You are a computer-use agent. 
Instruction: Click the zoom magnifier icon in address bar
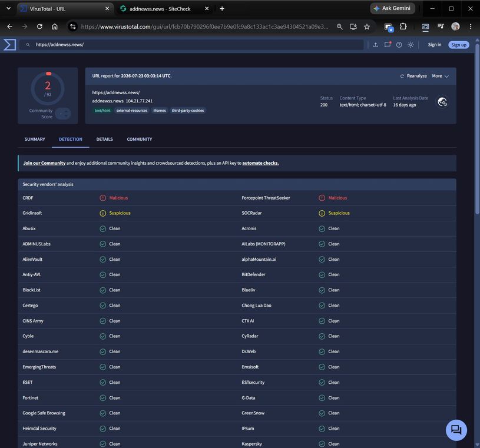tap(339, 26)
